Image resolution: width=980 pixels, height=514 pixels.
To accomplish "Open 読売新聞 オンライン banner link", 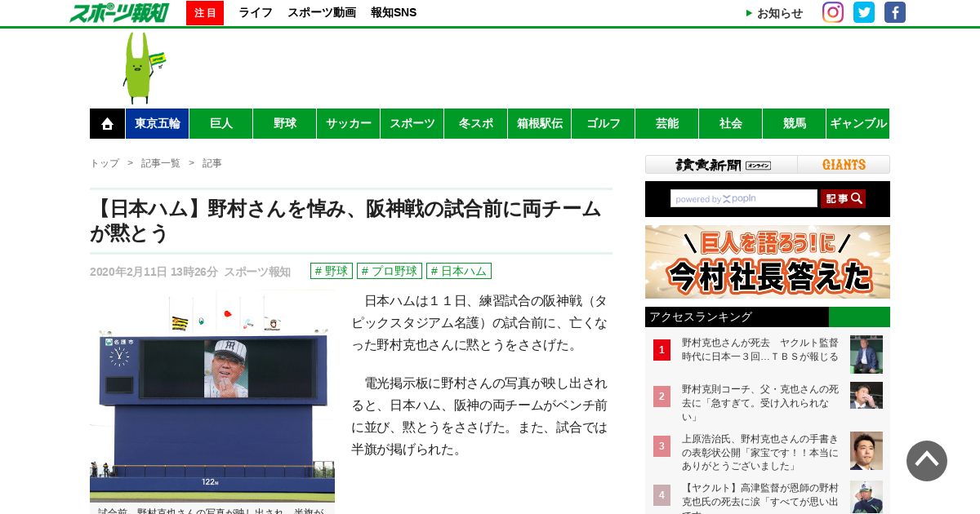I will pyautogui.click(x=722, y=165).
